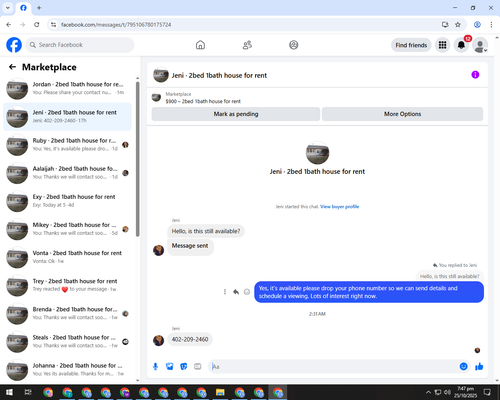Choose a sticker icon in composer
The height and width of the screenshot is (400, 500).
point(184,367)
